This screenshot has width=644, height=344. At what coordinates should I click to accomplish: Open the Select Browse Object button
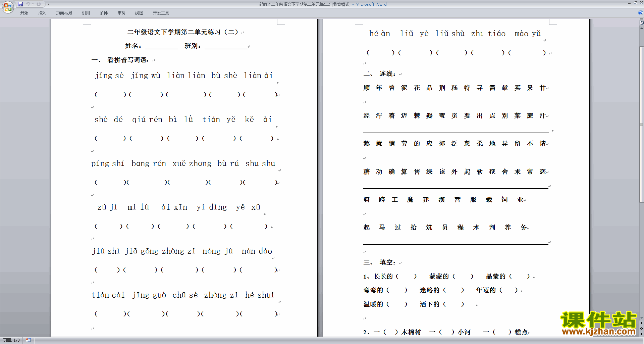641,328
